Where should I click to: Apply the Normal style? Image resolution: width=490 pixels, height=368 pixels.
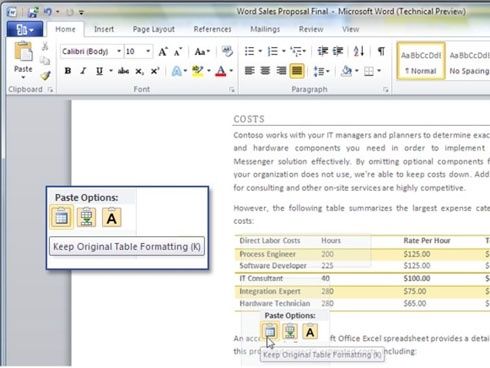pyautogui.click(x=421, y=61)
